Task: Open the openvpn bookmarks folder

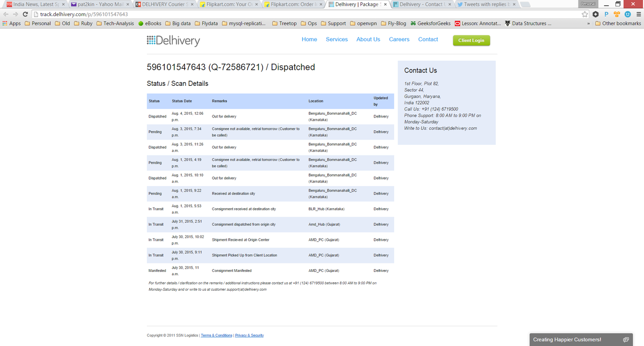Action: click(364, 24)
